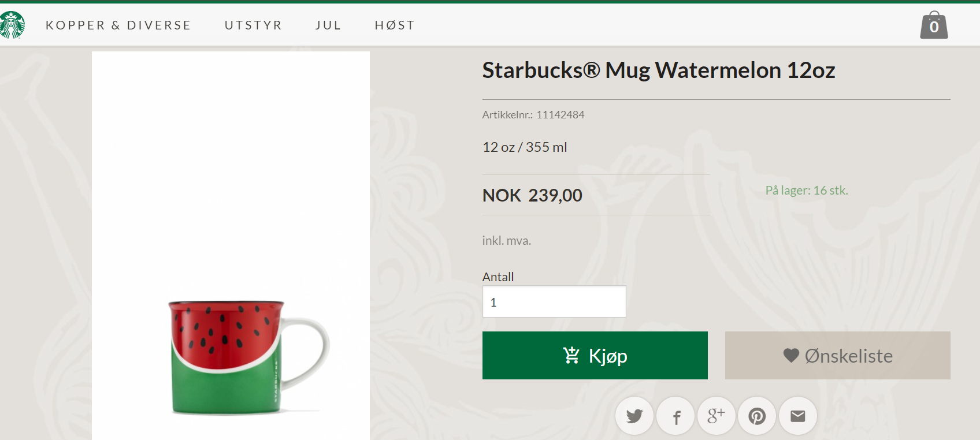Share the mug on Twitter
980x440 pixels.
coord(634,416)
